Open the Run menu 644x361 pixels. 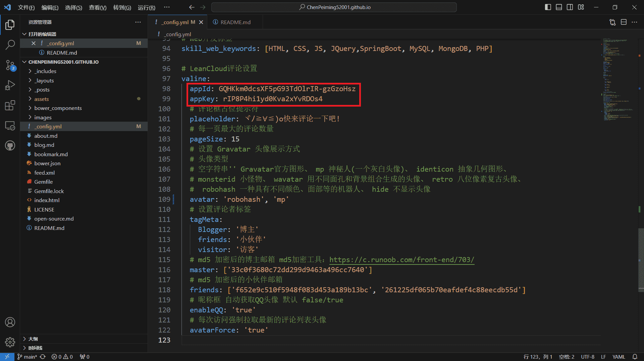[146, 7]
